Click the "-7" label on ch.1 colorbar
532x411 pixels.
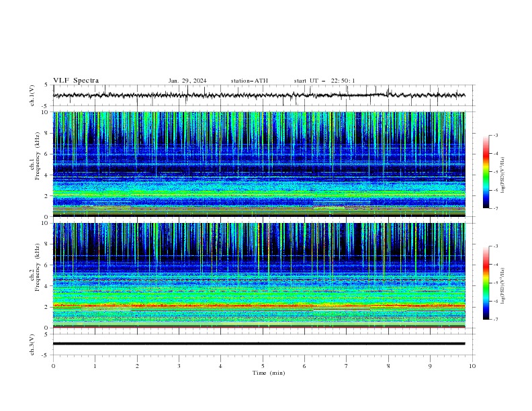(x=496, y=208)
